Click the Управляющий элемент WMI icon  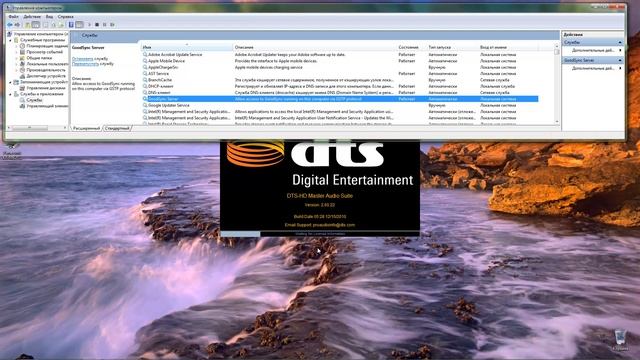click(22, 106)
